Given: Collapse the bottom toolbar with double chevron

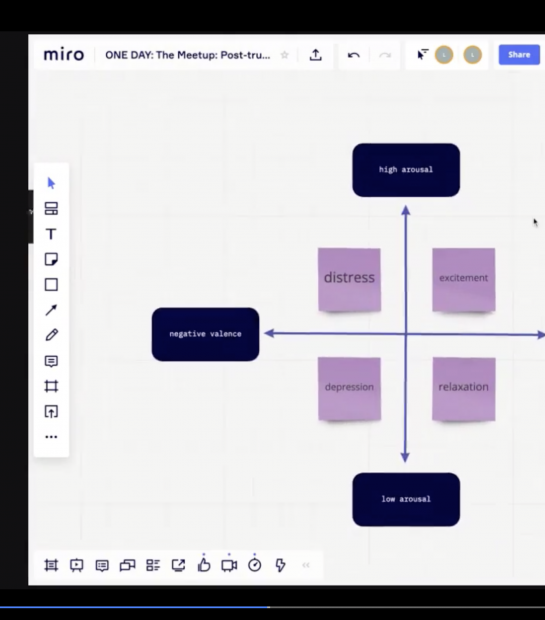Looking at the screenshot, I should point(306,565).
